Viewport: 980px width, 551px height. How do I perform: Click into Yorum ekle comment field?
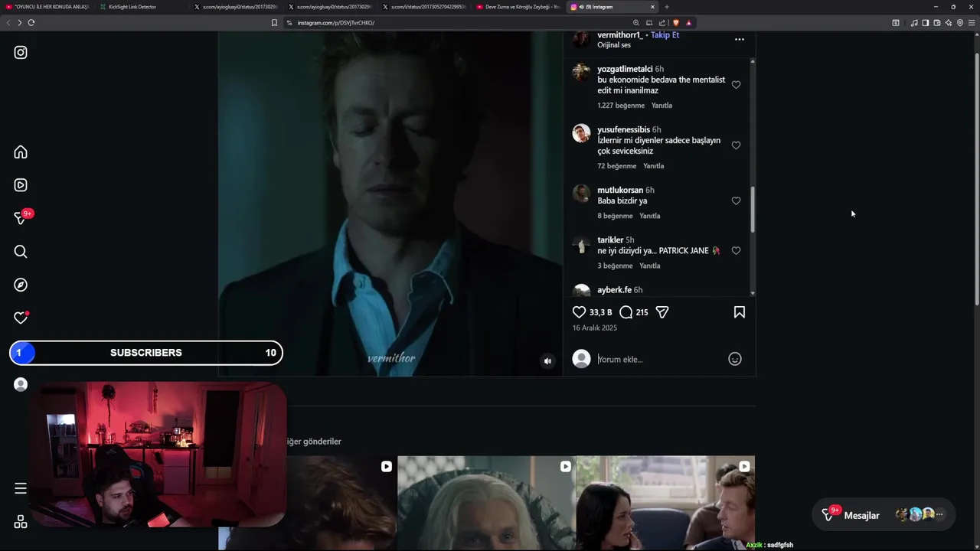click(x=658, y=359)
